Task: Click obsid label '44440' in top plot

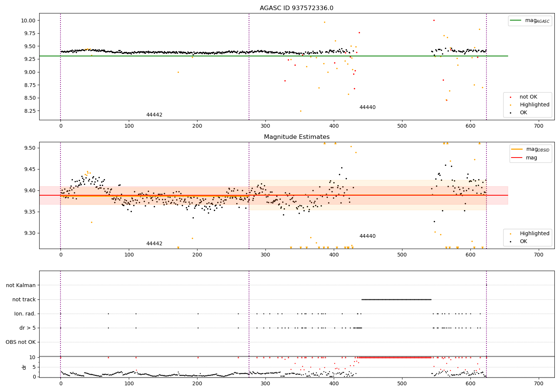Action: click(367, 108)
